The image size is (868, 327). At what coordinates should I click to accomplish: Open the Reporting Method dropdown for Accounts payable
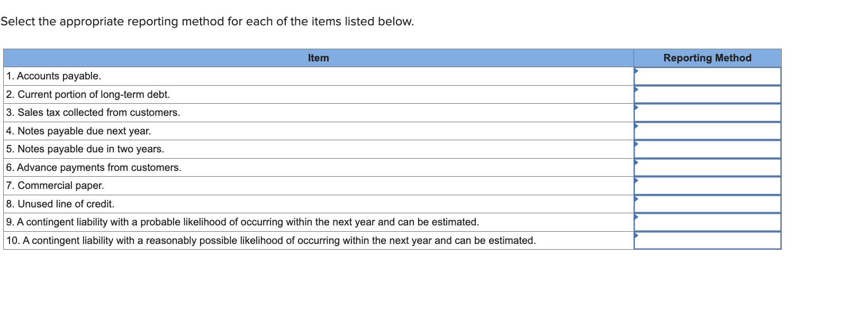(x=707, y=76)
